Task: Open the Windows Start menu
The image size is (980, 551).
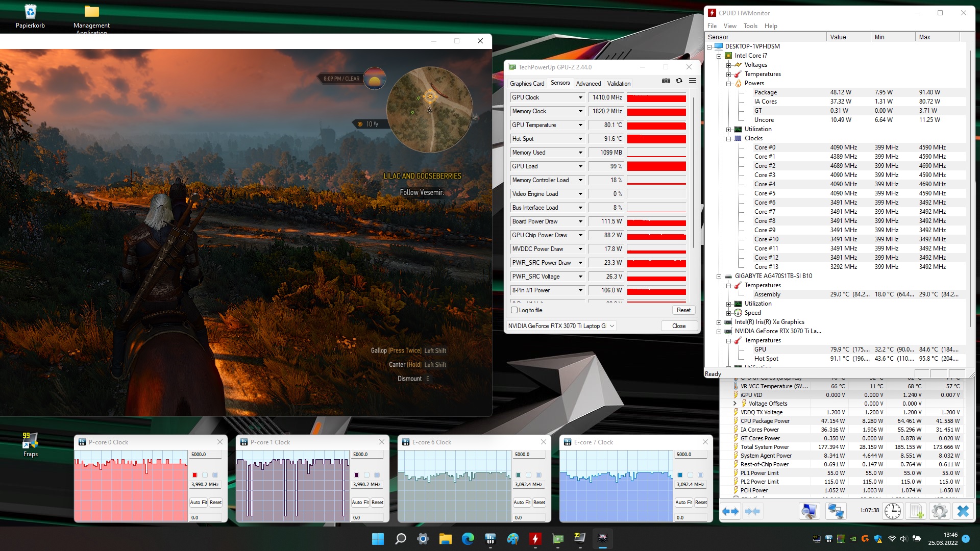Action: [378, 538]
